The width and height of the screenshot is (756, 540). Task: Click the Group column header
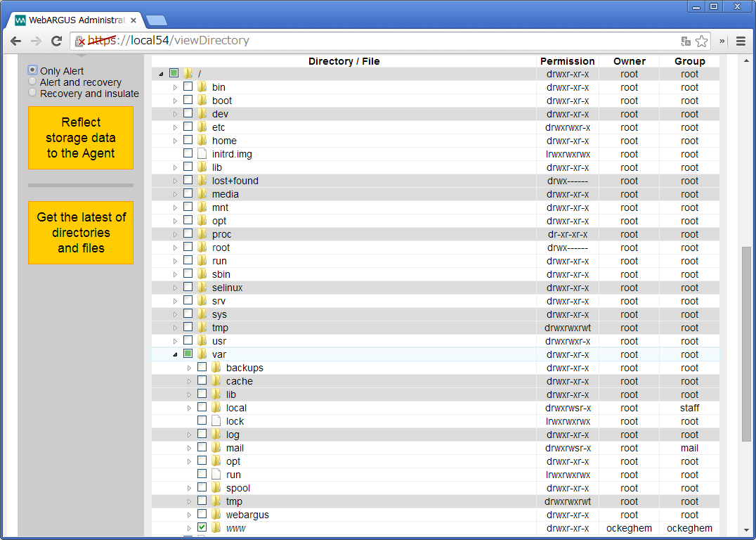click(x=689, y=61)
